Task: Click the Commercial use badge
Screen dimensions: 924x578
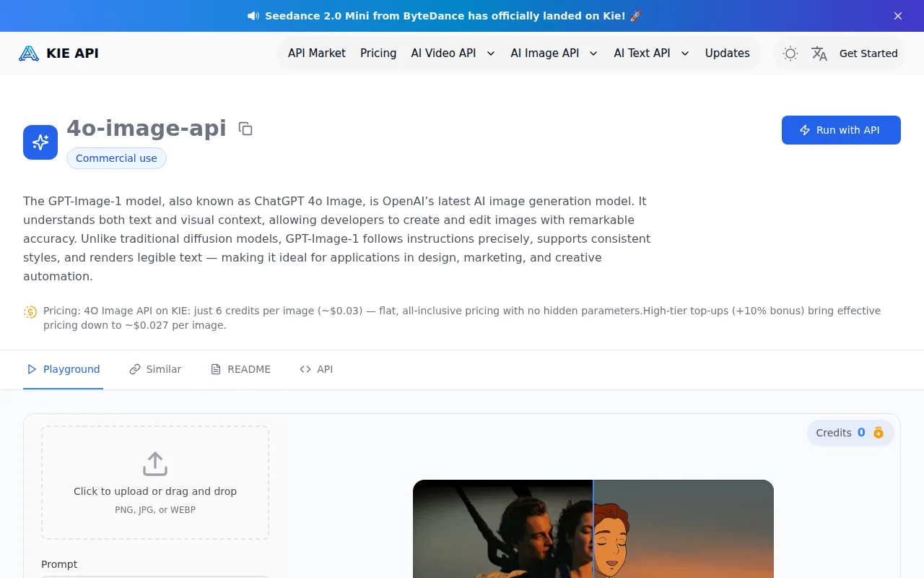Action: point(116,158)
